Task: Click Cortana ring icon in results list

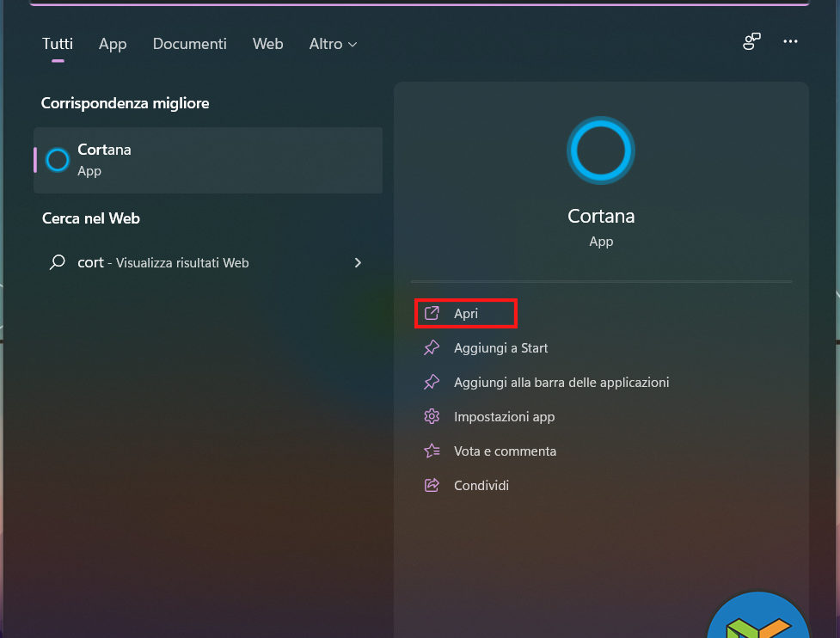Action: click(58, 160)
